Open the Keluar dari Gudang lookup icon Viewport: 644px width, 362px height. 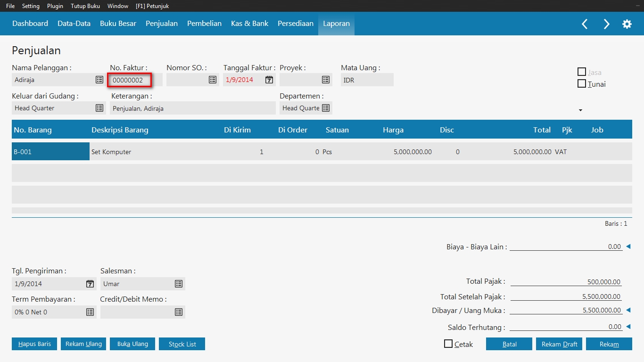coord(99,108)
